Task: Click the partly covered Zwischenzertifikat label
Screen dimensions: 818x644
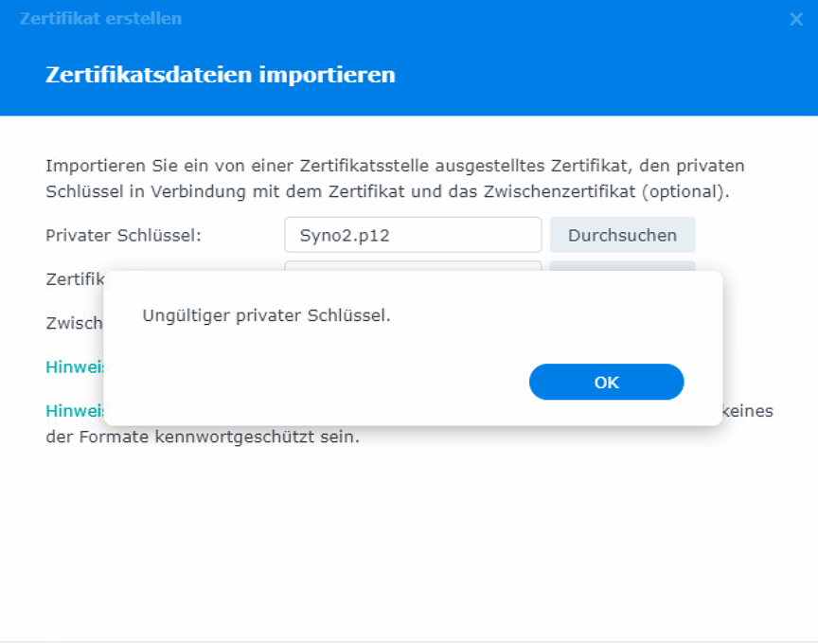Action: click(x=74, y=323)
